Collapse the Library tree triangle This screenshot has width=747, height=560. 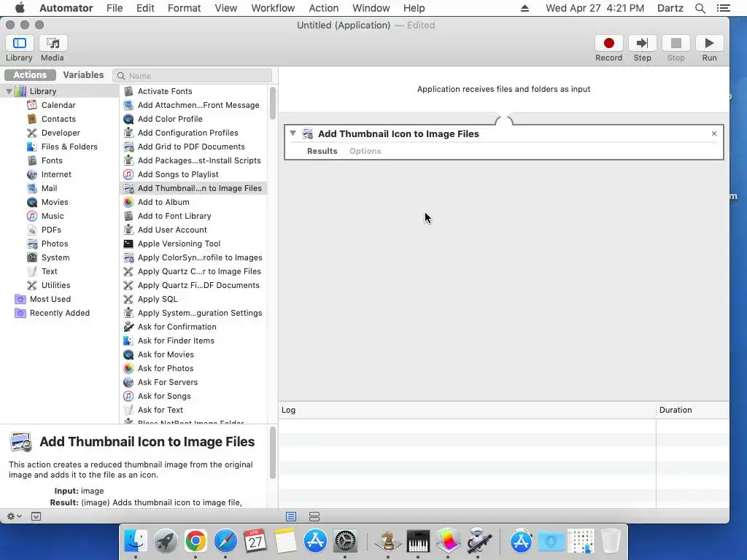tap(9, 91)
